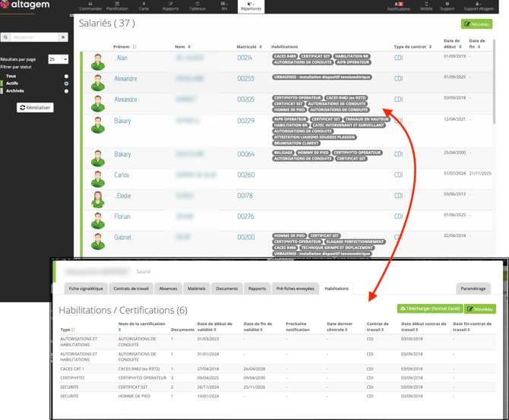Screen dimensions: 509x420
Task: Select the Archivés status radio button
Action: (66, 91)
